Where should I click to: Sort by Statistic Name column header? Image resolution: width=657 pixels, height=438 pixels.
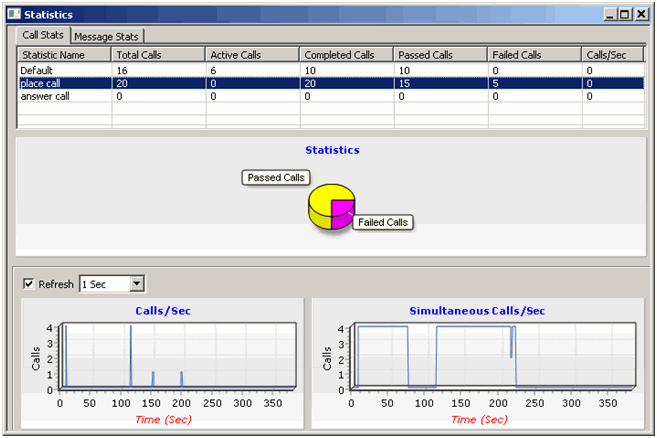click(64, 55)
